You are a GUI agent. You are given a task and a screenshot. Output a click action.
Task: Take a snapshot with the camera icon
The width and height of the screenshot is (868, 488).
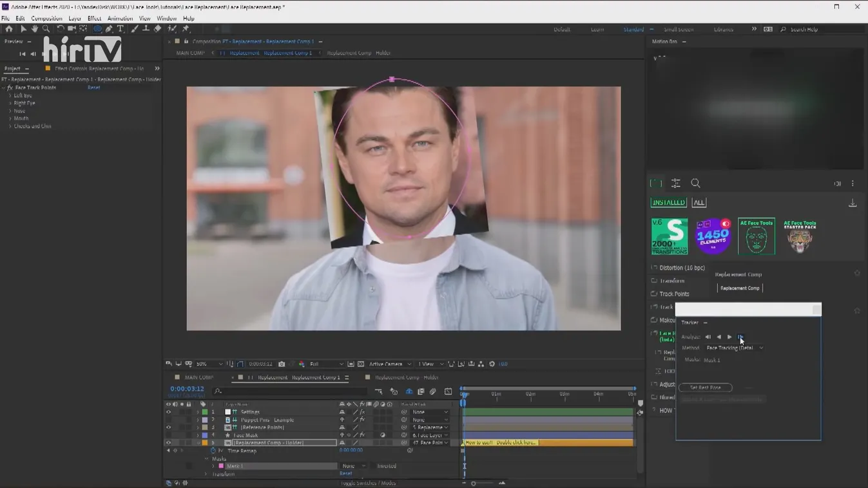(282, 364)
